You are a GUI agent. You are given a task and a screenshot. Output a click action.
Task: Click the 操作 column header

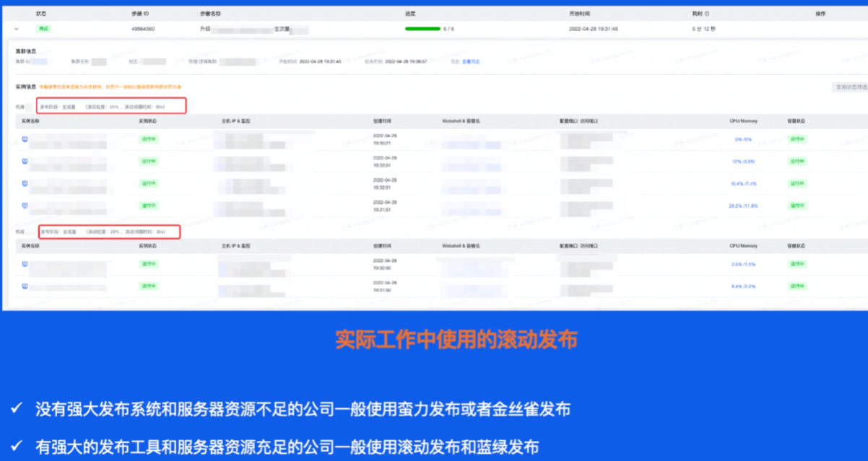tap(820, 14)
